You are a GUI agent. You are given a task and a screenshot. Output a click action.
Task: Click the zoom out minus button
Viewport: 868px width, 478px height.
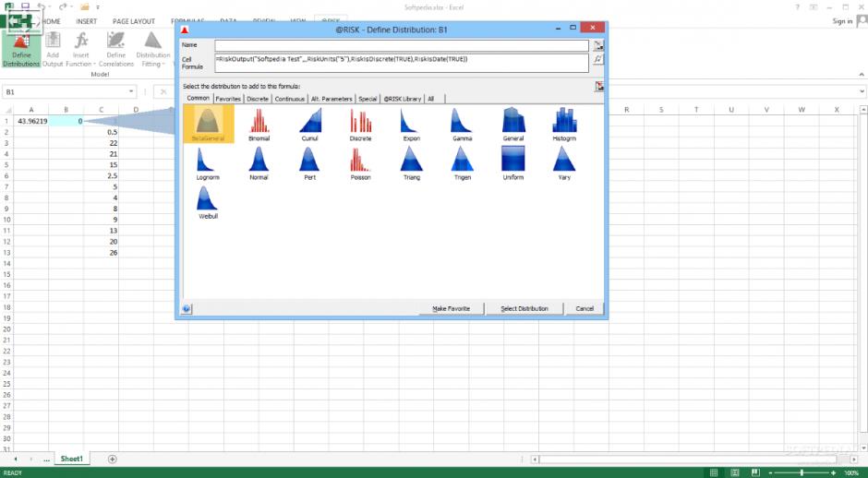pos(770,473)
